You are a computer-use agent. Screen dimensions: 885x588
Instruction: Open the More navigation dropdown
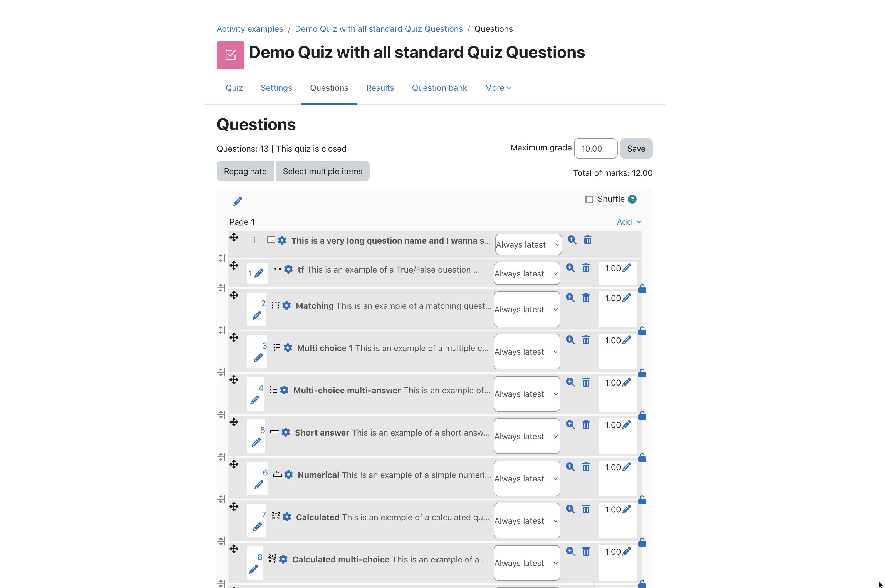(x=498, y=88)
